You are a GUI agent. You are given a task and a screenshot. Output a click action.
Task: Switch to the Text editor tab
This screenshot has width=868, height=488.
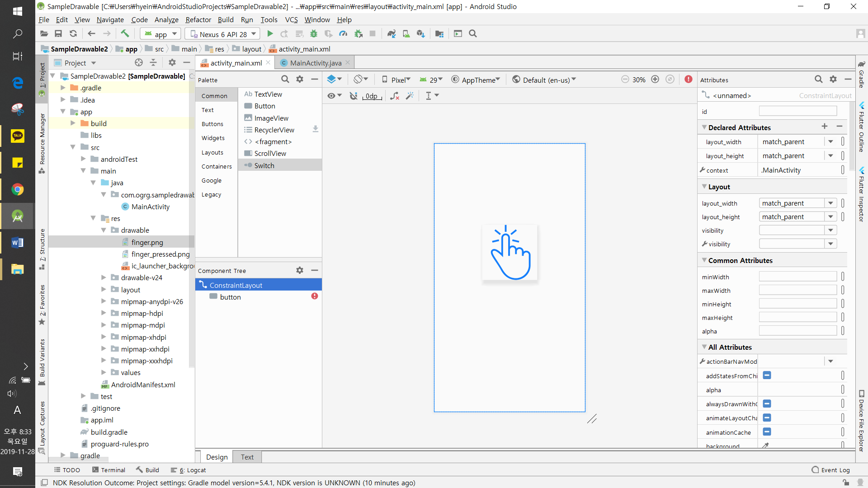(247, 457)
